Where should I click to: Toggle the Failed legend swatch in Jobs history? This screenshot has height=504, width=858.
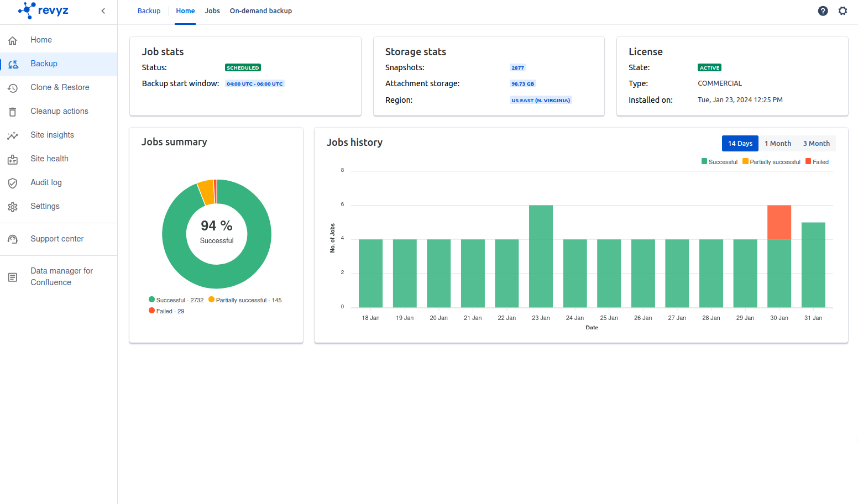click(x=808, y=162)
